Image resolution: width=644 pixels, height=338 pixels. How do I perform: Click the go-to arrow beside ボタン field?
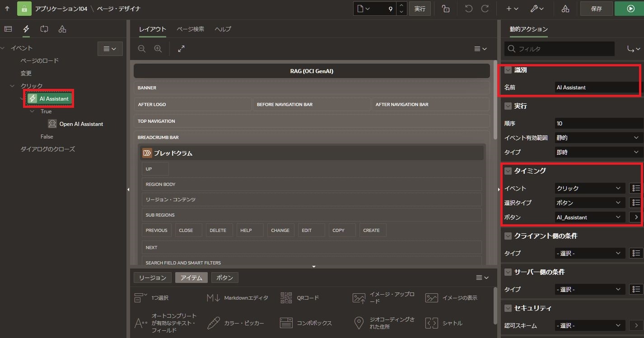click(636, 217)
